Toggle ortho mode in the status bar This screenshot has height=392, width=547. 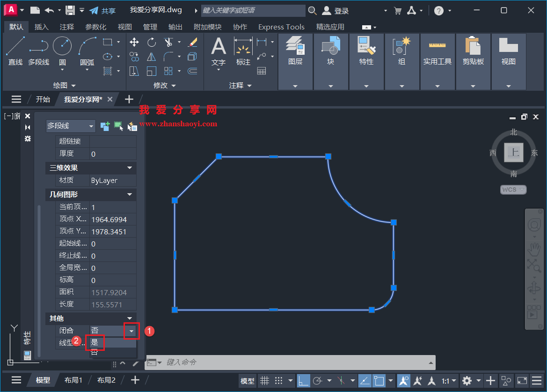pos(304,381)
